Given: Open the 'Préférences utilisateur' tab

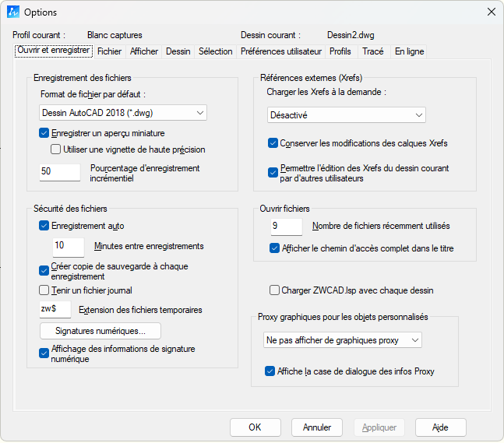Looking at the screenshot, I should (280, 51).
